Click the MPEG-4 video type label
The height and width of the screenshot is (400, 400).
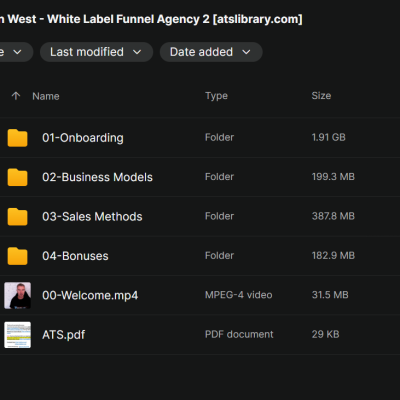(239, 295)
